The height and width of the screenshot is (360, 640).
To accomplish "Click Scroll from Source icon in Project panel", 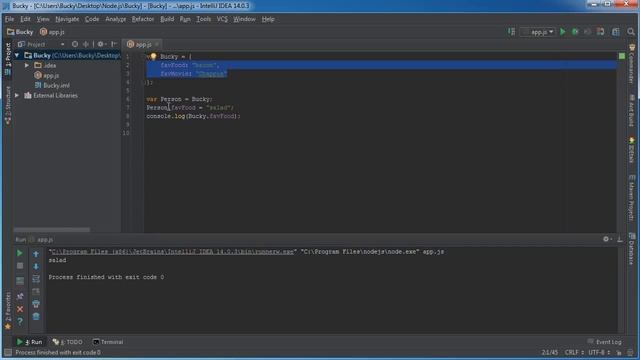I will [75, 44].
